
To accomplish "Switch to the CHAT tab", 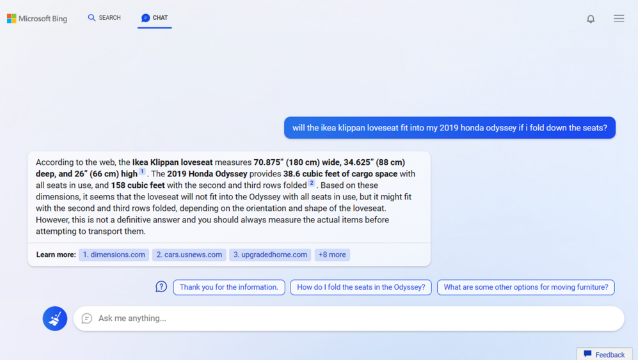I will tap(156, 18).
